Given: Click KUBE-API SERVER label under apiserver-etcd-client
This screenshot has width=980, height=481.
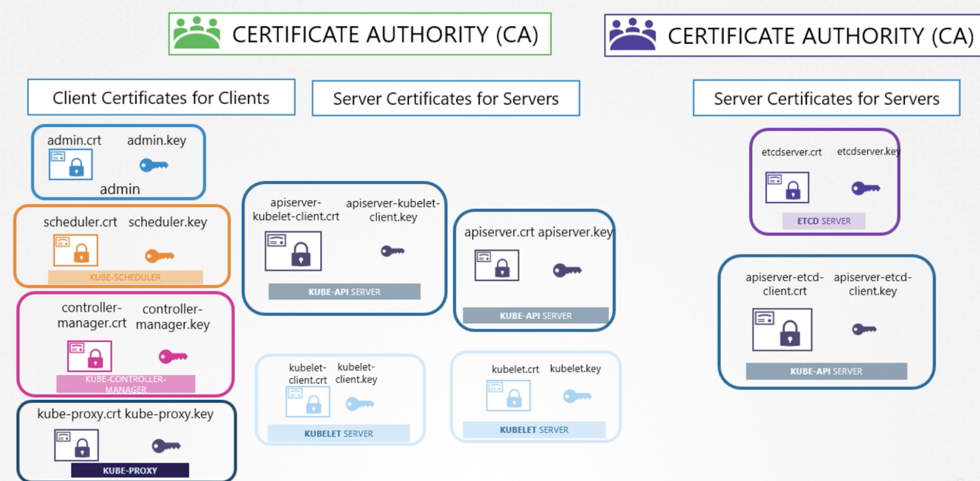Looking at the screenshot, I should coord(826,371).
